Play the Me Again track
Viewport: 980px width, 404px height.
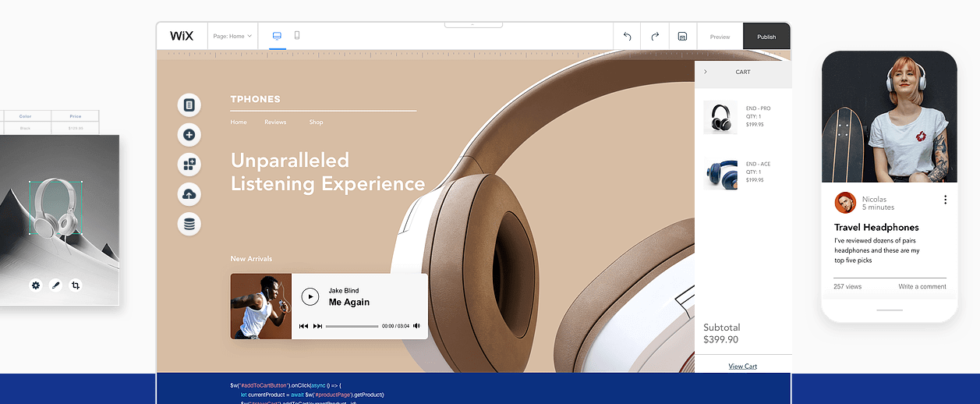click(x=310, y=296)
